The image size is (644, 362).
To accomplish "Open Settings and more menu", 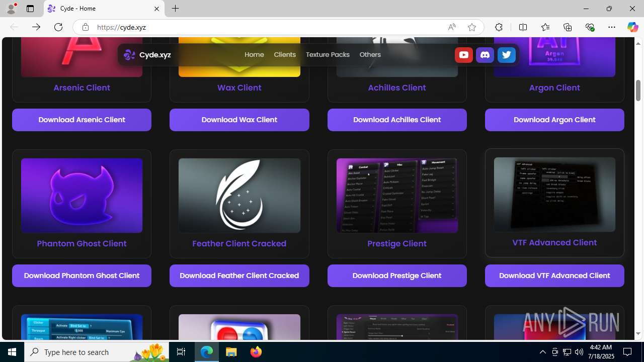I will coord(612,27).
